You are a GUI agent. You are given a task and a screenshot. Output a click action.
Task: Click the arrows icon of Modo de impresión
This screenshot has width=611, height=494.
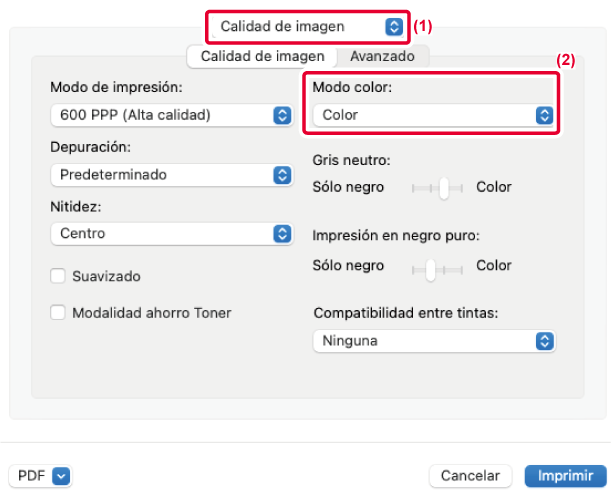[x=281, y=115]
